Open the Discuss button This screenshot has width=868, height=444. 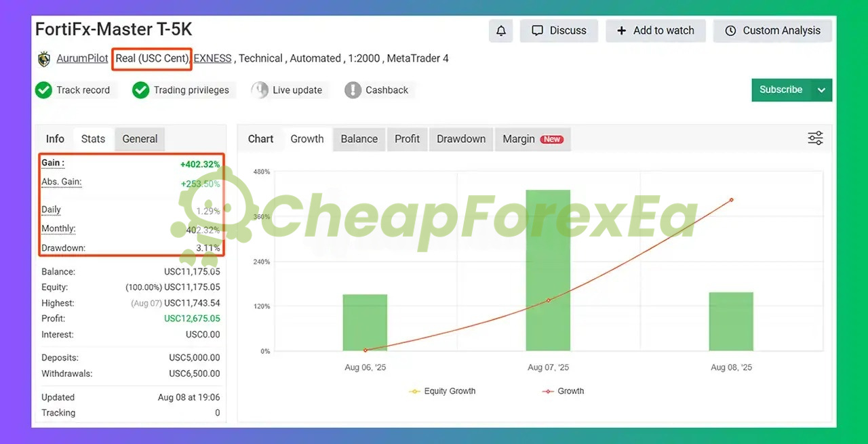(x=559, y=31)
